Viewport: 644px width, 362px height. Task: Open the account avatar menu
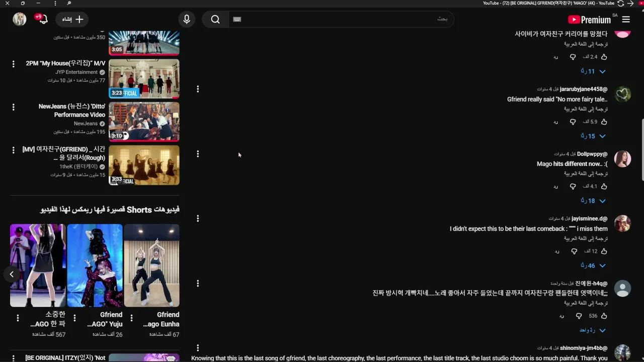coord(20,19)
